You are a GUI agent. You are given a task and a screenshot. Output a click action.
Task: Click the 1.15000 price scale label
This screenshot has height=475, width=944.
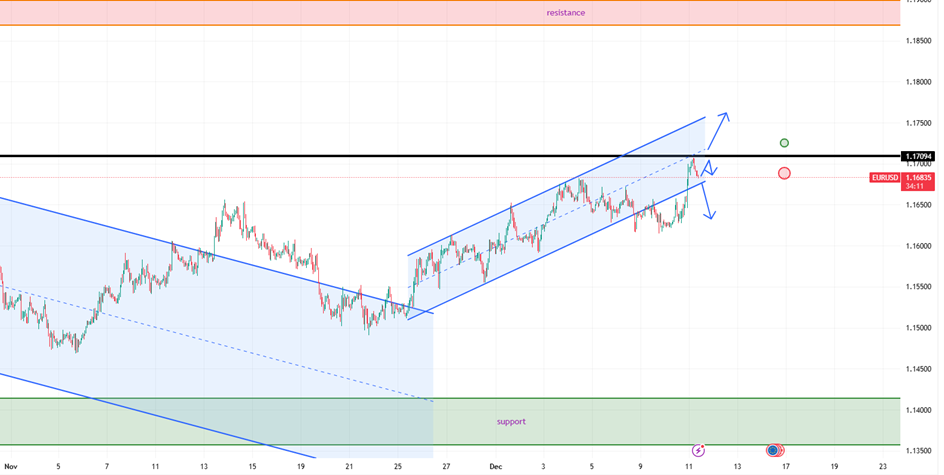tap(918, 328)
